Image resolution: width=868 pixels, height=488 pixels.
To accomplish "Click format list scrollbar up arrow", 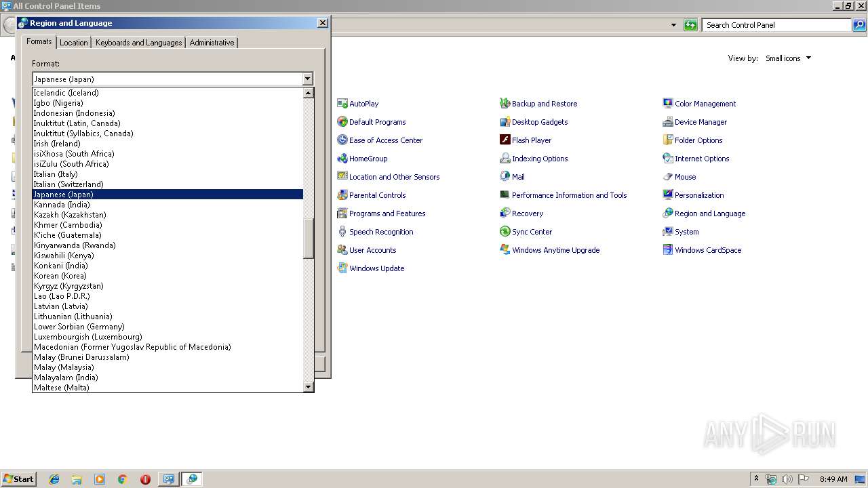I will point(309,93).
